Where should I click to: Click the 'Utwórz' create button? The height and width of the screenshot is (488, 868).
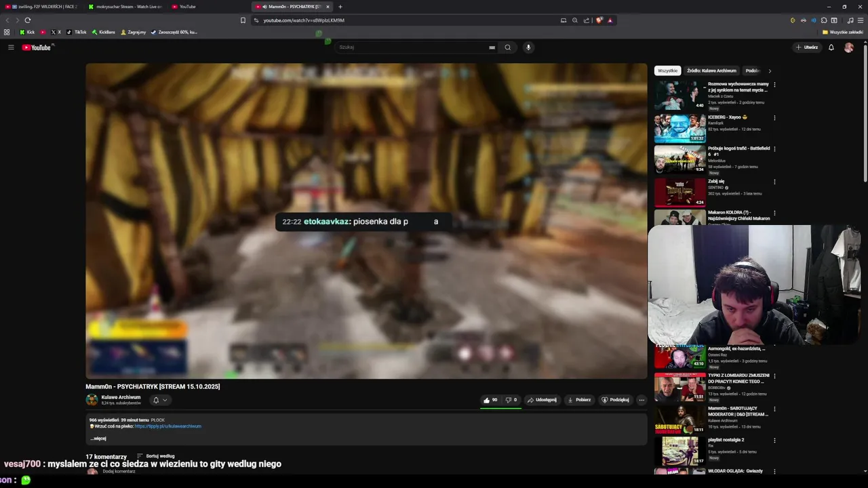click(x=807, y=47)
